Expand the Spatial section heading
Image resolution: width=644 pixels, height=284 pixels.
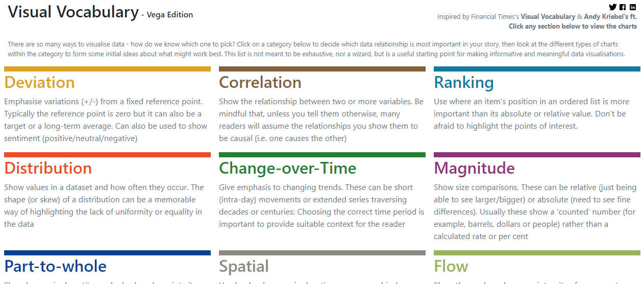[x=243, y=267]
